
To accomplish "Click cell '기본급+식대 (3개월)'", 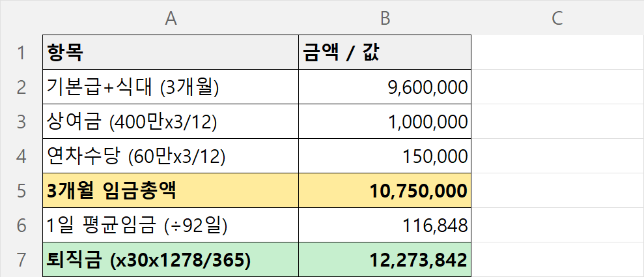I will click(x=171, y=87).
